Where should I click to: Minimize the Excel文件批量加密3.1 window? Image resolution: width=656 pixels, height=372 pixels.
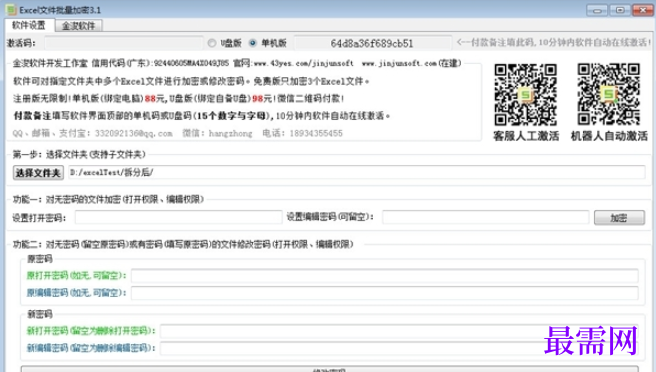click(597, 10)
